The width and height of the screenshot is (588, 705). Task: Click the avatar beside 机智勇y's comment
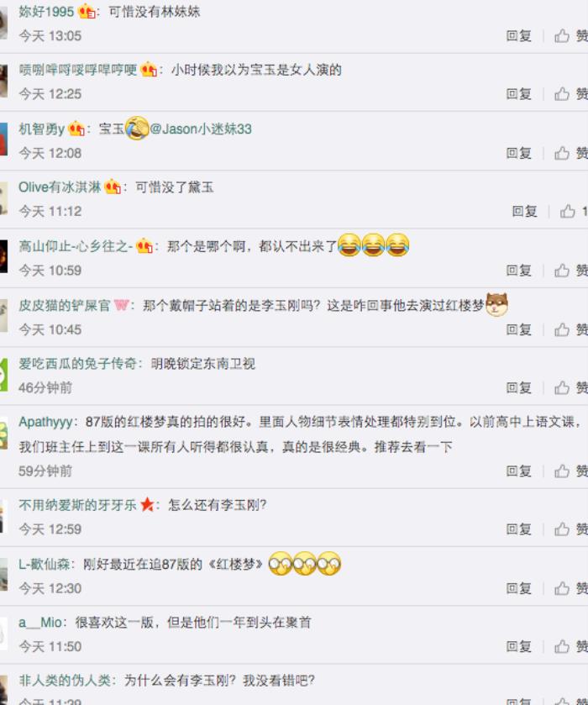pos(3,139)
